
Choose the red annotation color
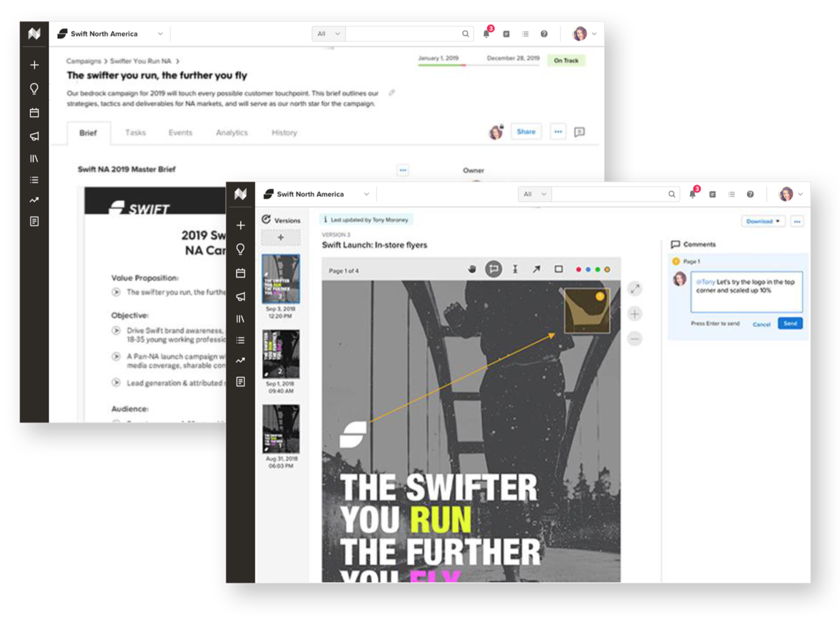click(x=578, y=269)
